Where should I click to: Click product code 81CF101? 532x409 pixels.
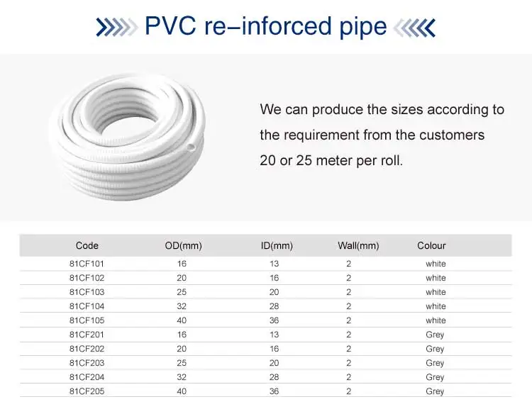pyautogui.click(x=87, y=264)
